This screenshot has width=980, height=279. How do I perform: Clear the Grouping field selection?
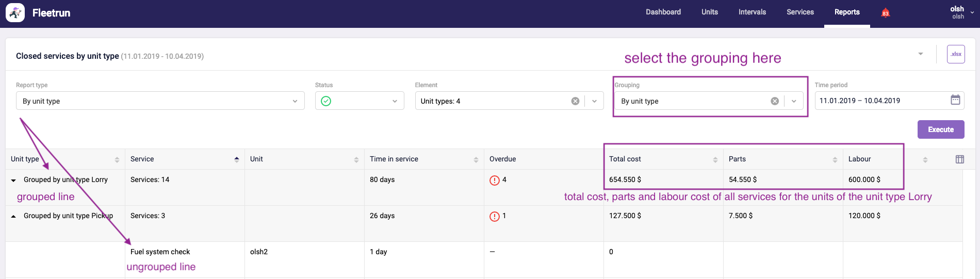[774, 101]
